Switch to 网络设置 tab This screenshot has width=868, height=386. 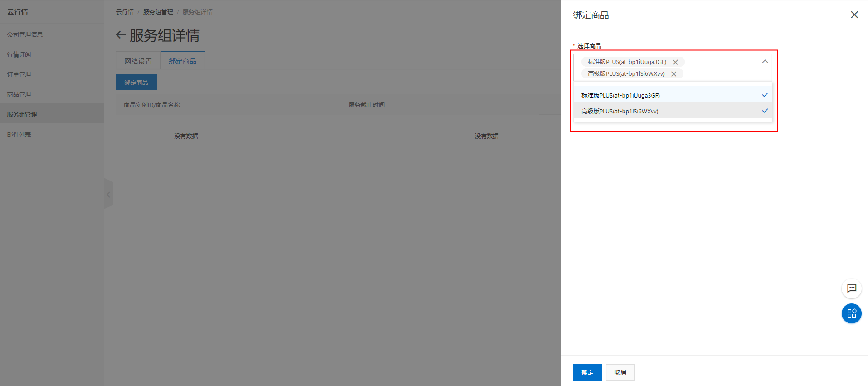coord(138,61)
